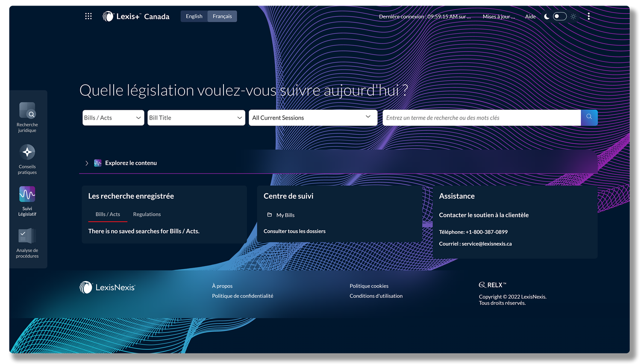The width and height of the screenshot is (641, 364).
Task: Open the Politique de confidentialité link
Action: point(242,296)
